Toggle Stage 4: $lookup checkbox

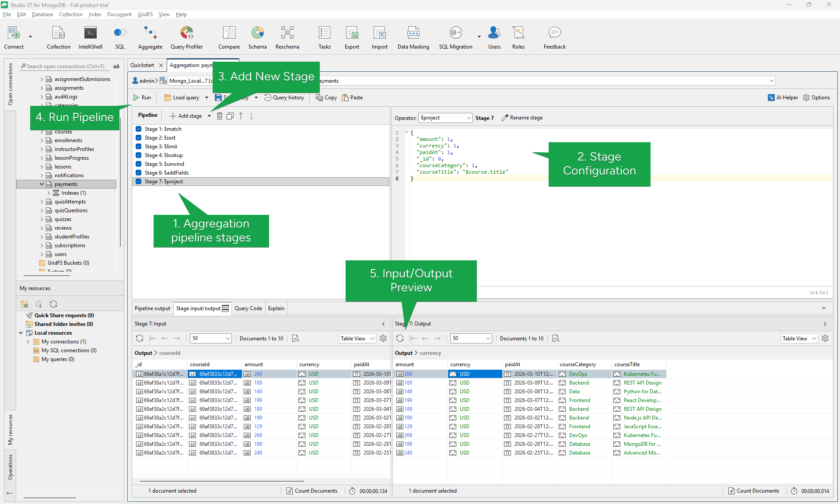(138, 155)
